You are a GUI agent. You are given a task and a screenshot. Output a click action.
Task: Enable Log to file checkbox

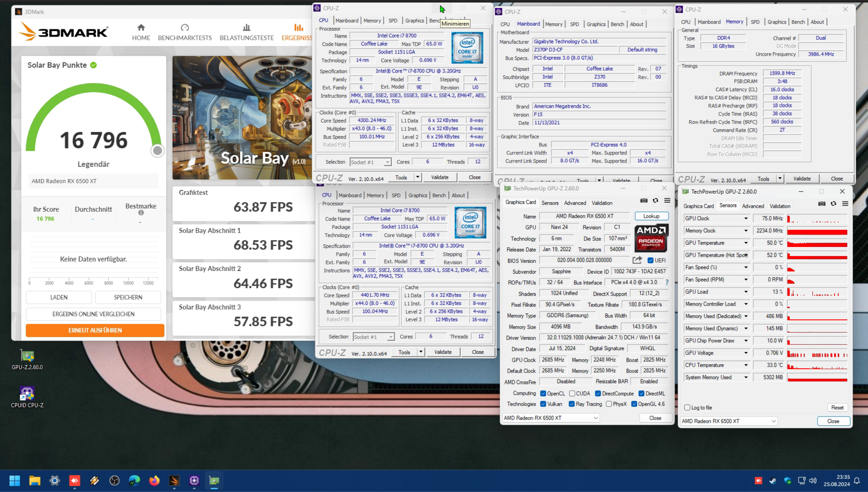[x=687, y=408]
